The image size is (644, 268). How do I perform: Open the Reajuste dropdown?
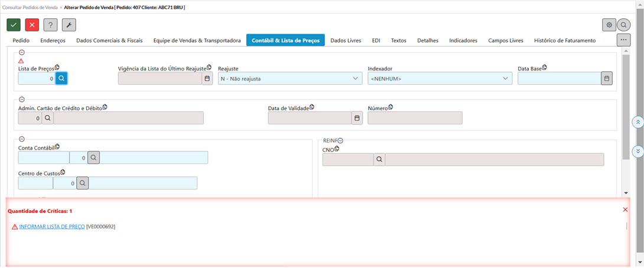[x=290, y=78]
